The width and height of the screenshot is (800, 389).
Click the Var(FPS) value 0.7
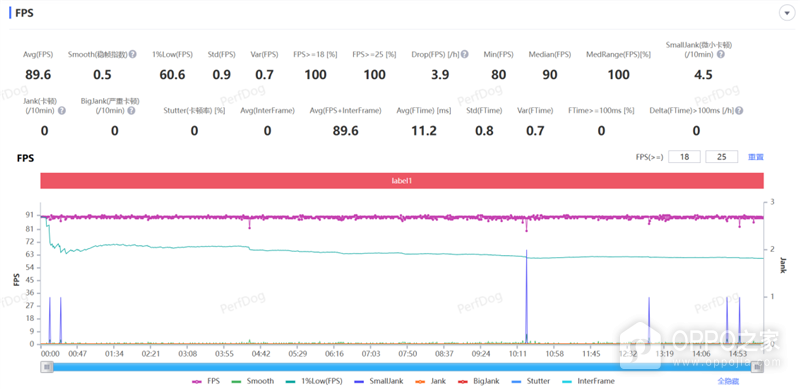pos(264,75)
